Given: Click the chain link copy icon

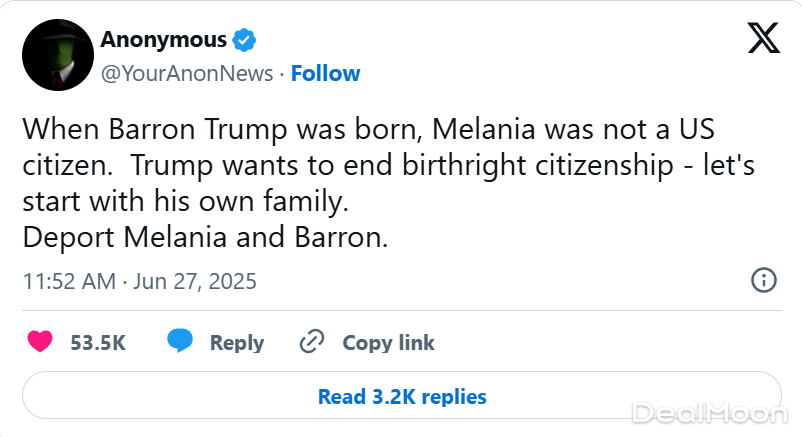Looking at the screenshot, I should point(313,342).
